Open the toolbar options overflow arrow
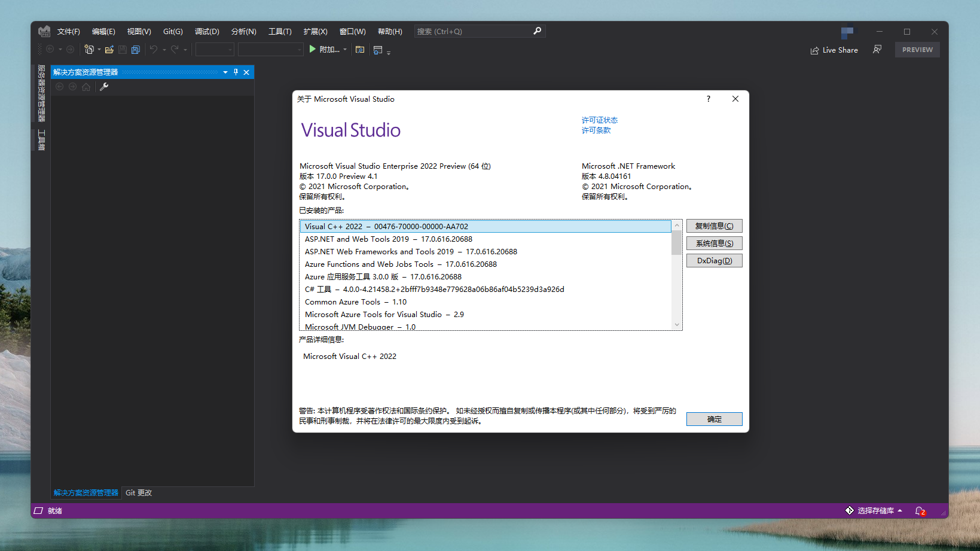Viewport: 980px width, 551px height. tap(389, 53)
